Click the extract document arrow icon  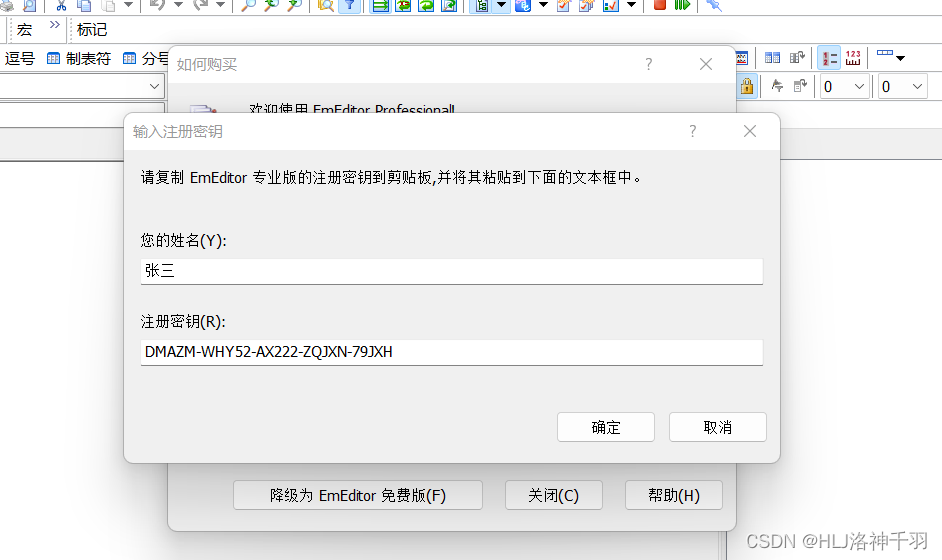point(800,86)
